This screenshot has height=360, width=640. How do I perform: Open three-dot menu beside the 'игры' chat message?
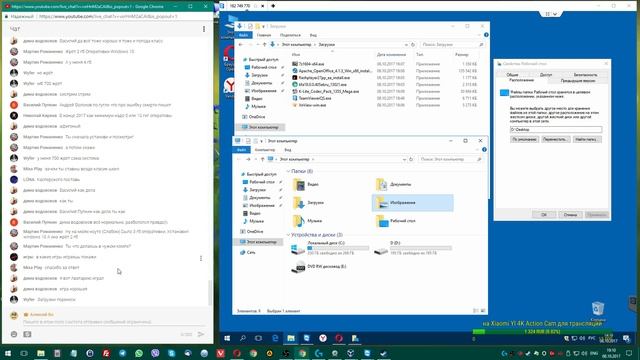coord(201,258)
